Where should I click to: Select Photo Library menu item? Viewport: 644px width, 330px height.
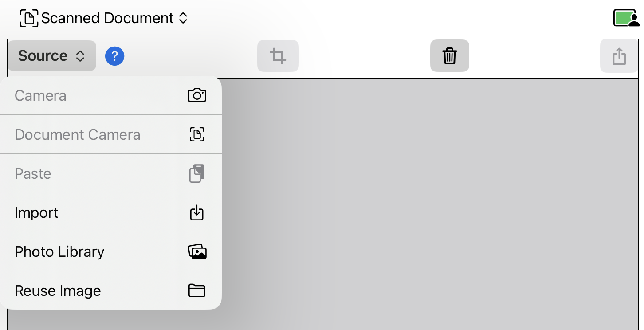(x=111, y=251)
